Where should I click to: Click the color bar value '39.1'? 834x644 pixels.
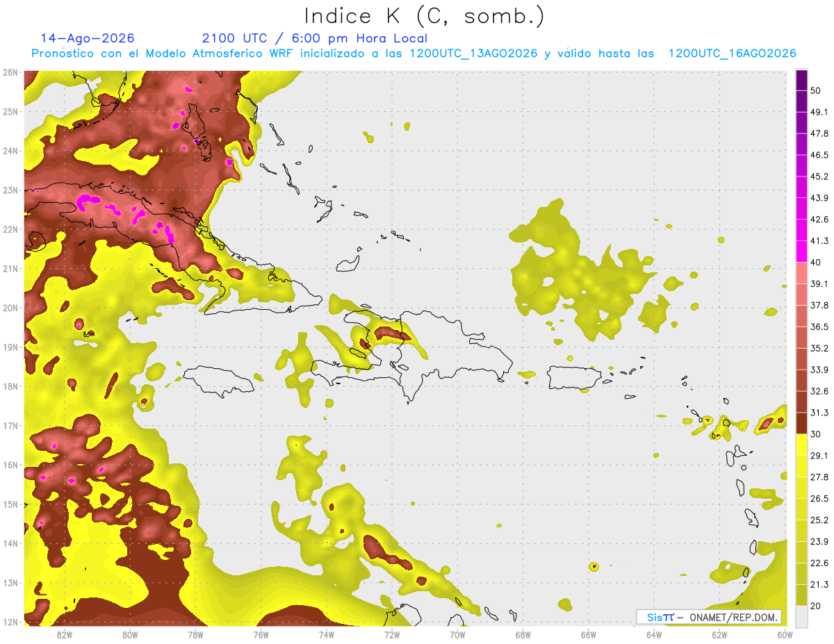pos(819,284)
